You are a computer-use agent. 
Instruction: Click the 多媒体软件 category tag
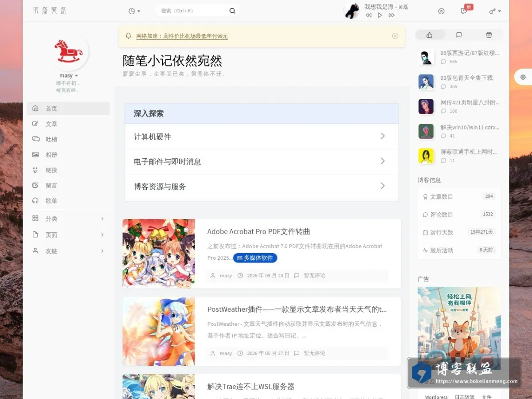pos(255,258)
